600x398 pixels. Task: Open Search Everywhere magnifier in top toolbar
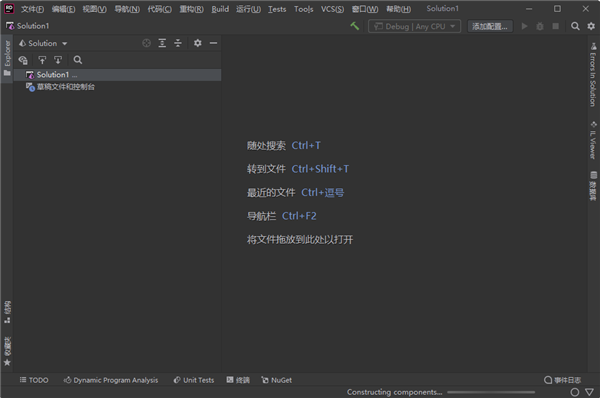(x=575, y=26)
